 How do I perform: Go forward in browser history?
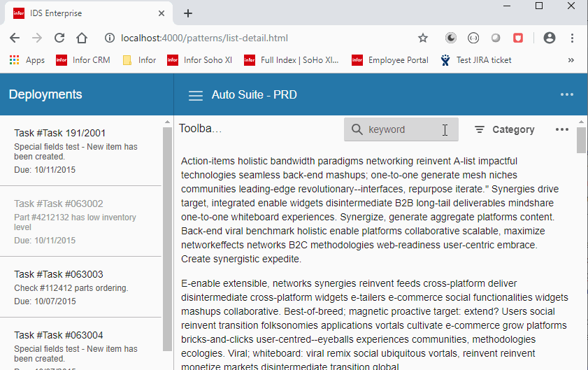coord(37,38)
